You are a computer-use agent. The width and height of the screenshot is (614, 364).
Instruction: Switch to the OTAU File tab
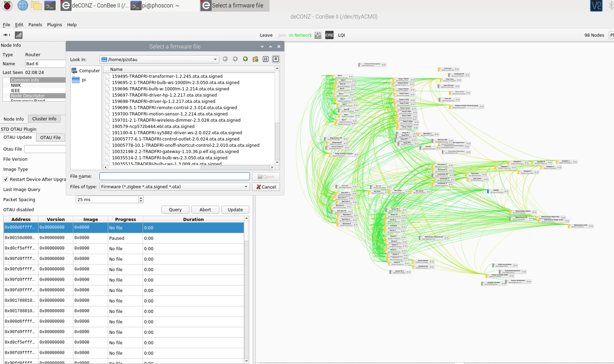50,138
